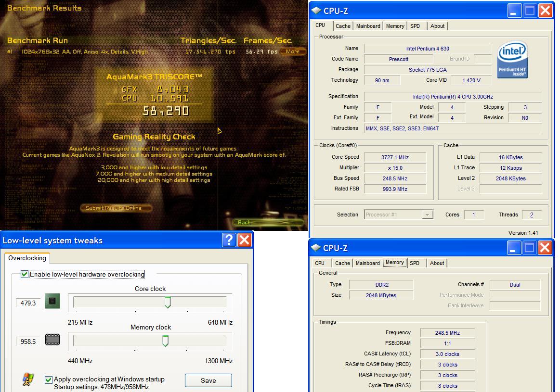This screenshot has height=392, width=560.
Task: Close the Low-level system tweaks dialog
Action: [245, 240]
